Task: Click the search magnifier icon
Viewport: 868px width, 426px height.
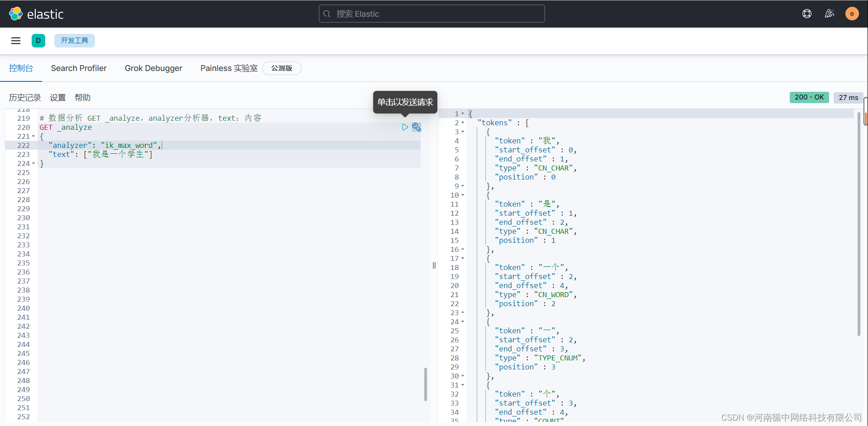Action: coord(327,14)
